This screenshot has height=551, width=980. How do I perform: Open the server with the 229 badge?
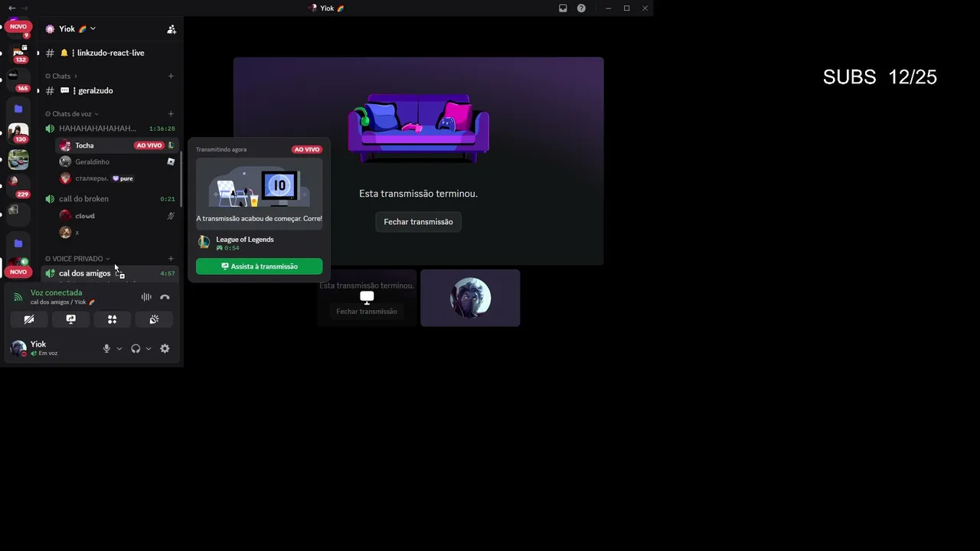point(17,185)
